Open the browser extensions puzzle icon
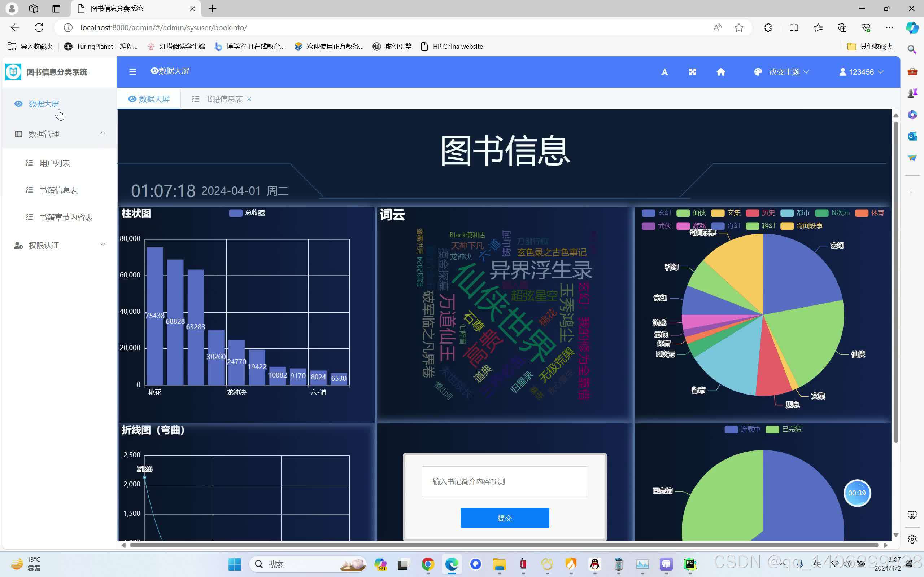924x577 pixels. [x=768, y=27]
